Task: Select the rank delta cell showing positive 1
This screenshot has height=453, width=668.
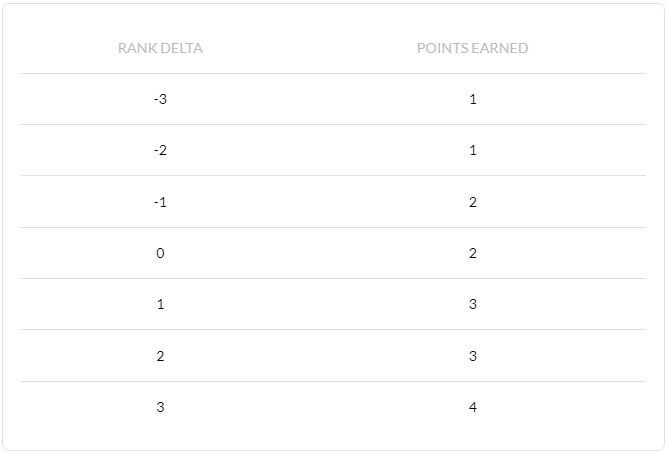Action: tap(160, 304)
